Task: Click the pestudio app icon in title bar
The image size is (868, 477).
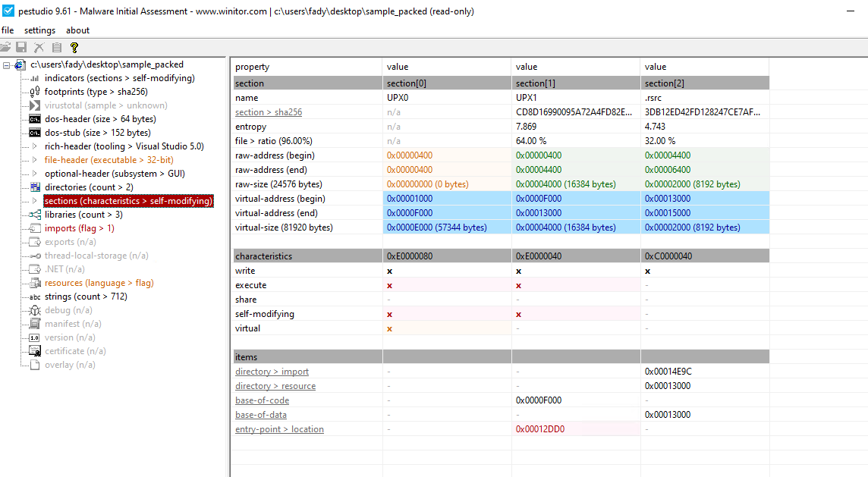Action: (x=8, y=11)
